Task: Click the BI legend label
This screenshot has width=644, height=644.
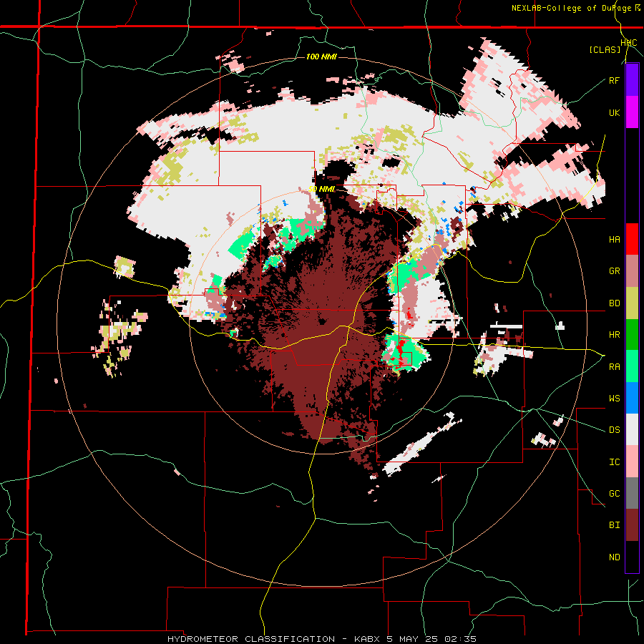Action: point(614,525)
